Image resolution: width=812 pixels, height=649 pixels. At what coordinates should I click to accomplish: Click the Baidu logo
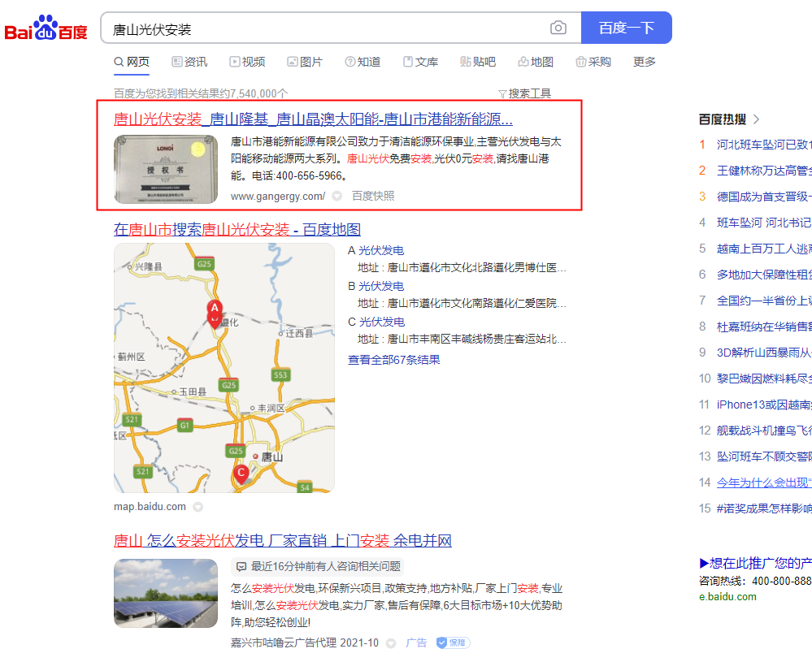point(46,29)
